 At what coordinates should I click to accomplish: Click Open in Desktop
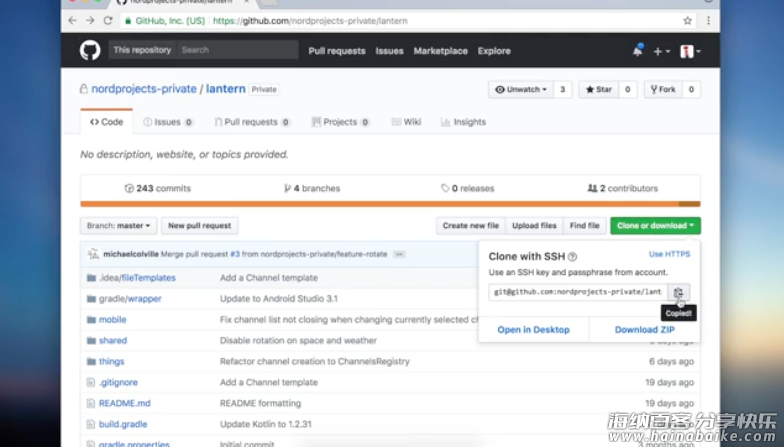(x=534, y=330)
